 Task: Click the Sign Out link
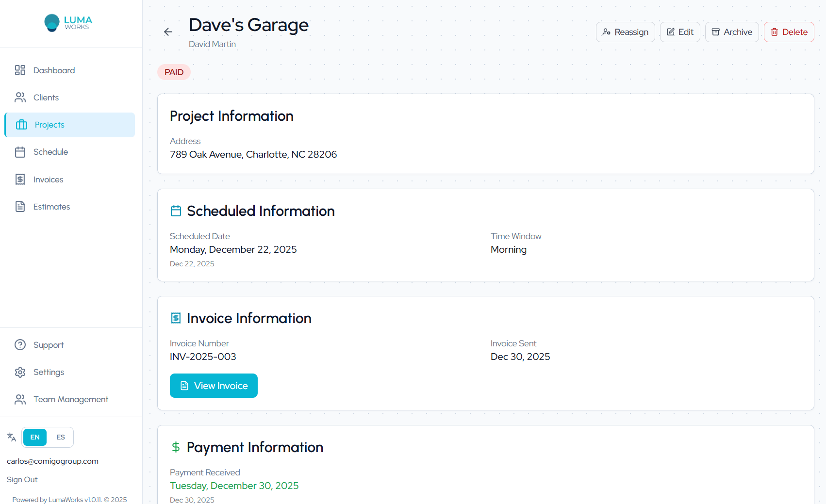point(21,479)
